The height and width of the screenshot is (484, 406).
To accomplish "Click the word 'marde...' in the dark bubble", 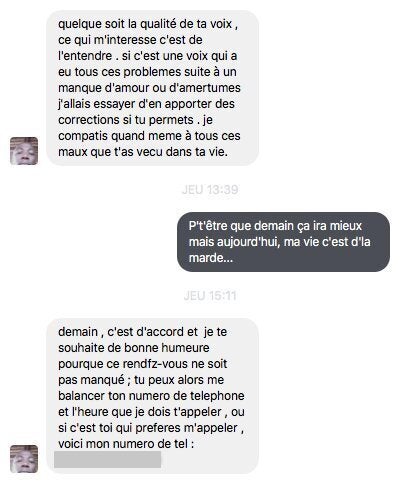I will point(211,258).
